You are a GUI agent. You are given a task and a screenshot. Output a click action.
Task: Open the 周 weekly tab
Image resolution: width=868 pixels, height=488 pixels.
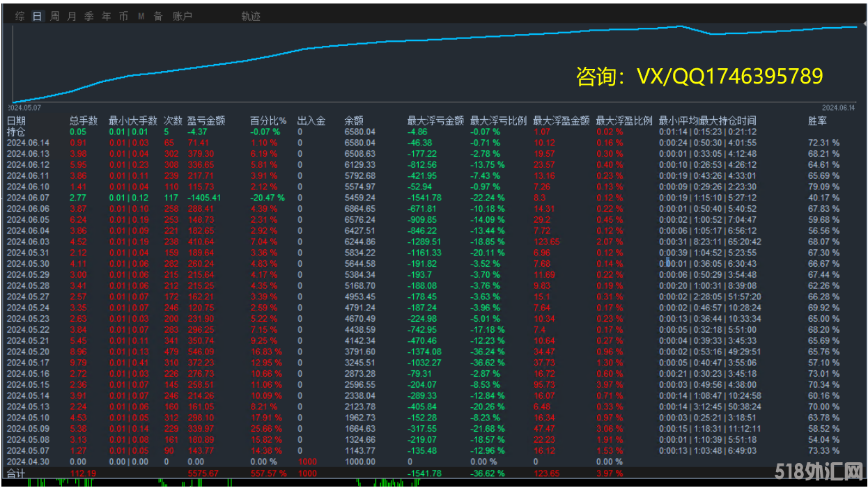tap(54, 16)
